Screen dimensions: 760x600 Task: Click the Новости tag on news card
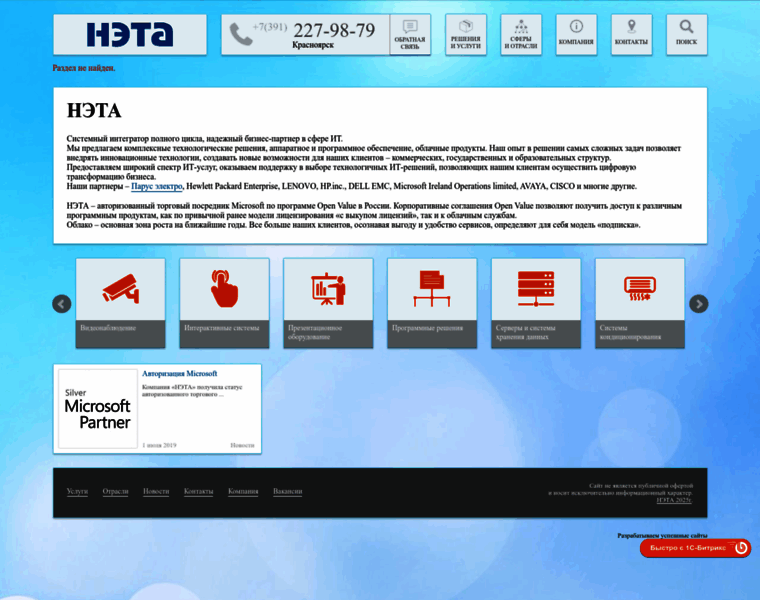point(242,445)
